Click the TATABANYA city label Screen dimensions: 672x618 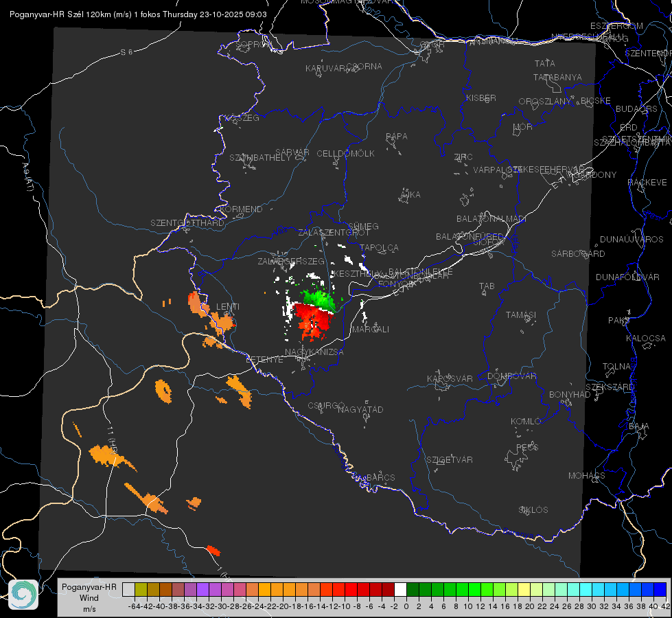[557, 77]
